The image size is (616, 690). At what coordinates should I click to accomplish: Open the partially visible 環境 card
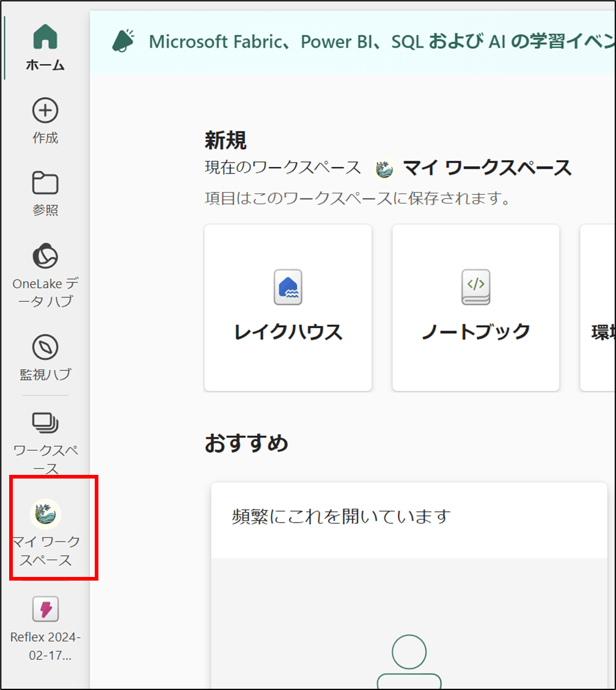[x=598, y=307]
